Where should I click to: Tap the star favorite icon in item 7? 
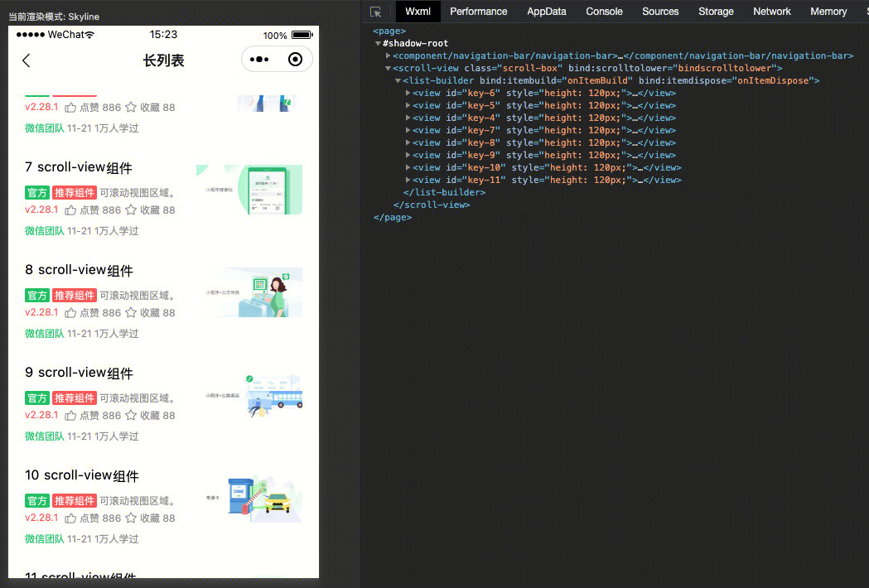131,210
